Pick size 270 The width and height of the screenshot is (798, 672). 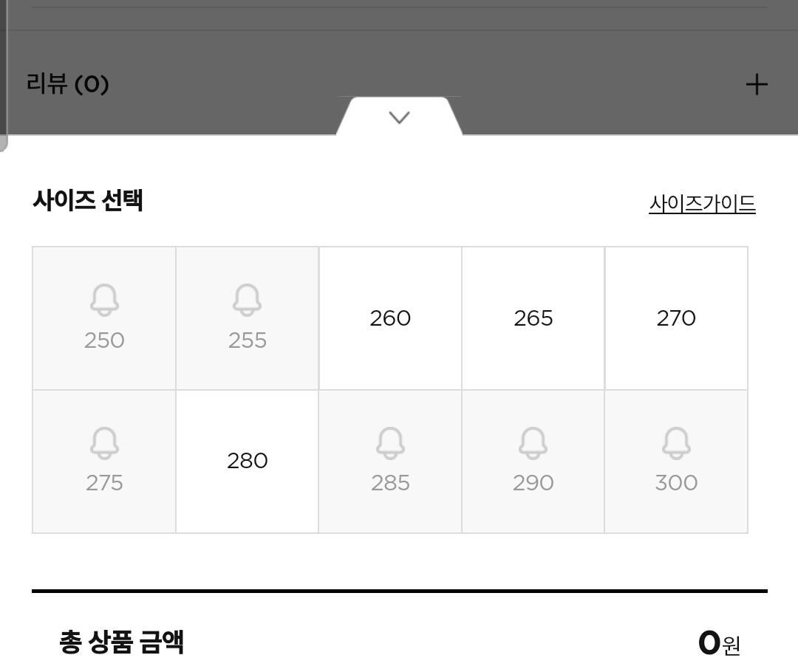[x=676, y=318]
